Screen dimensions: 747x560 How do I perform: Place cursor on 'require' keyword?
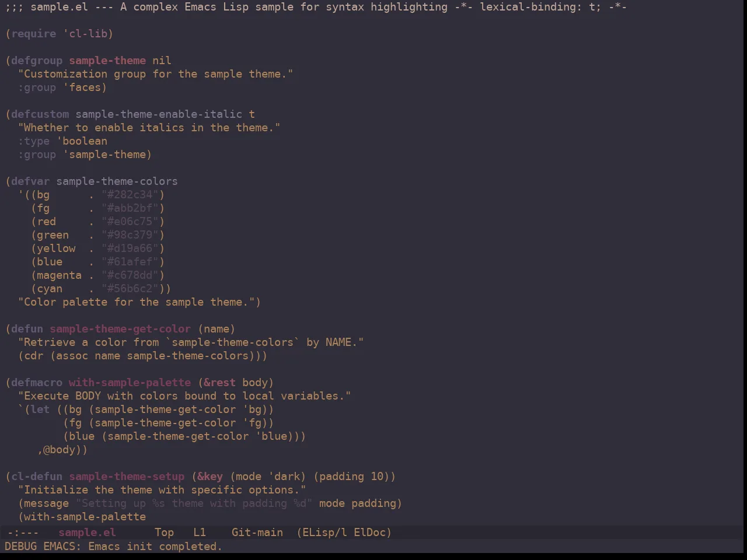34,34
